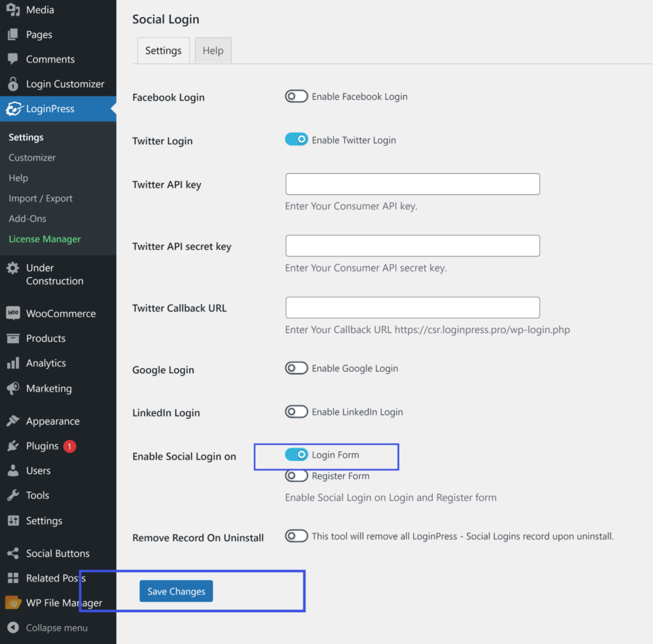The height and width of the screenshot is (644, 653).
Task: Open the Tools menu link
Action: point(38,495)
